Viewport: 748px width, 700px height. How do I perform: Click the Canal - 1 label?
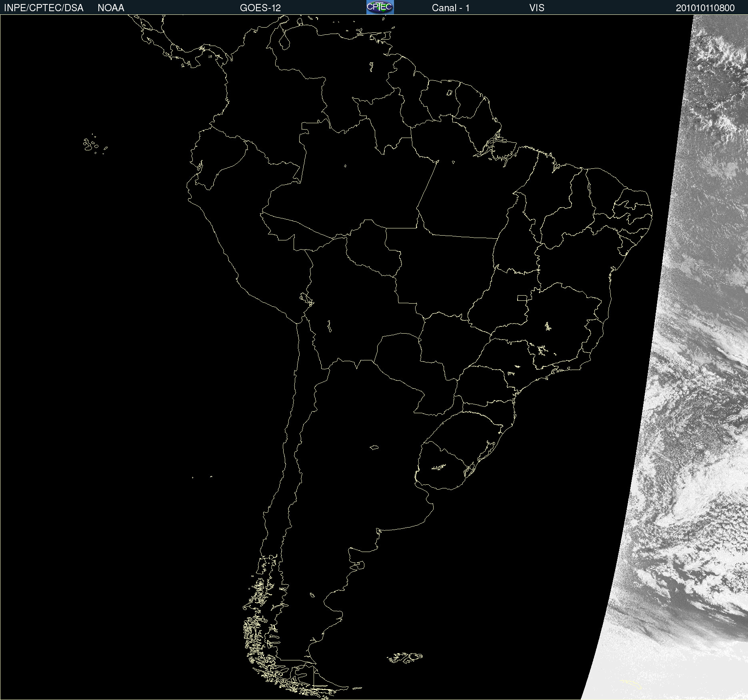coord(450,8)
